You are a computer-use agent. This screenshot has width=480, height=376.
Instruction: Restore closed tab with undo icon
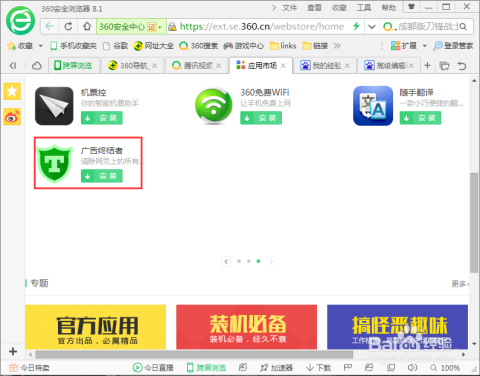[462, 66]
